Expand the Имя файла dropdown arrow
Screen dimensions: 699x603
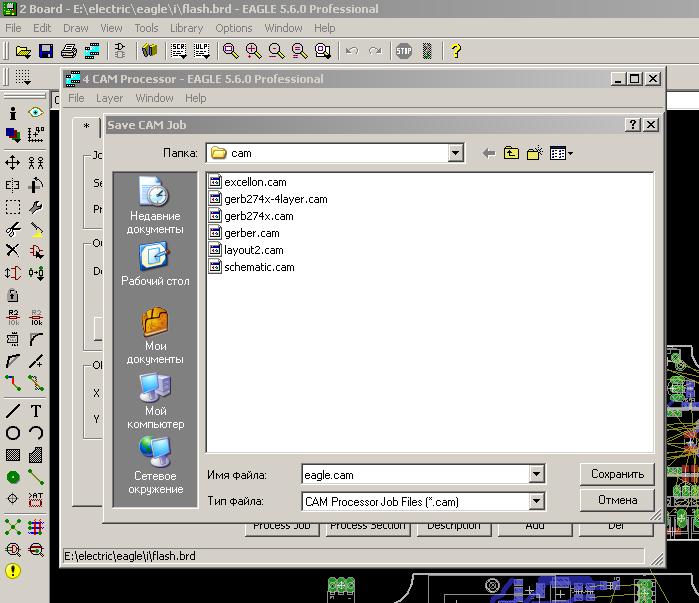pyautogui.click(x=536, y=475)
